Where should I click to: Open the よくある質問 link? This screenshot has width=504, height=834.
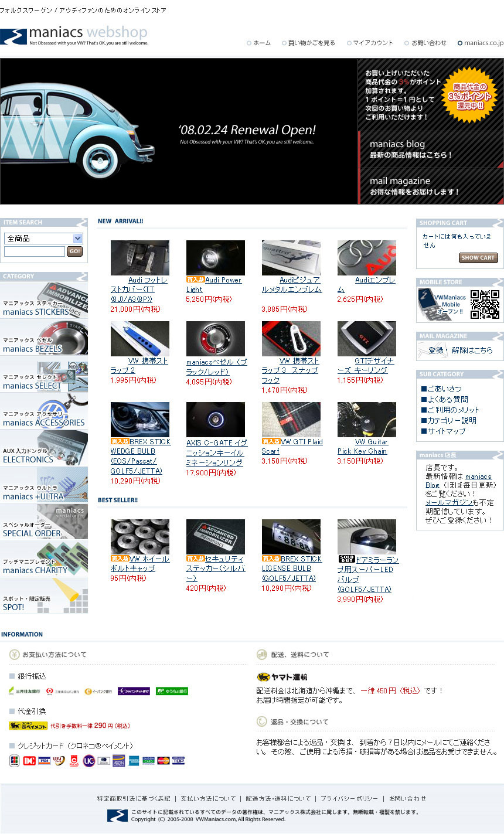pos(448,399)
